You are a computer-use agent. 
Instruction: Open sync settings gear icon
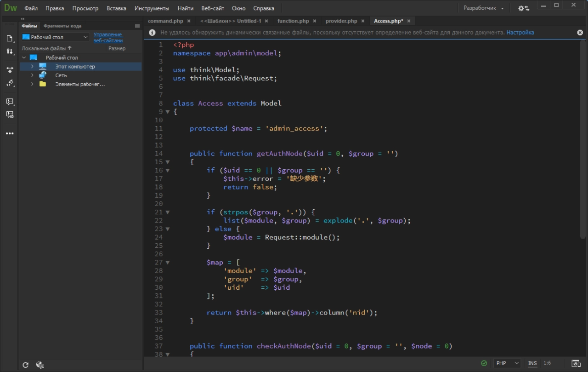pyautogui.click(x=524, y=8)
